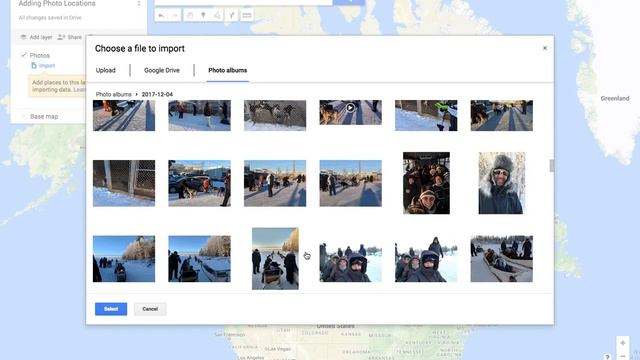Click the map title Adding Photo Locations
The width and height of the screenshot is (640, 360).
[x=57, y=4]
